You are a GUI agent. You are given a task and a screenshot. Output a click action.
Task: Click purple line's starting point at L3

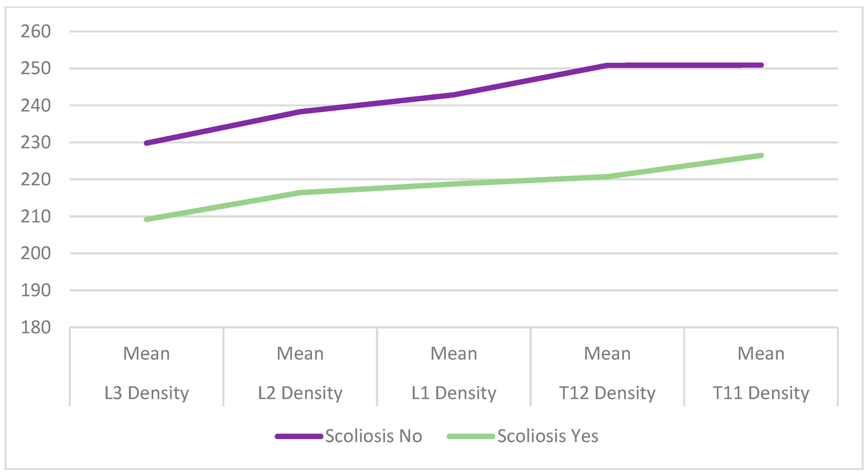(x=147, y=143)
